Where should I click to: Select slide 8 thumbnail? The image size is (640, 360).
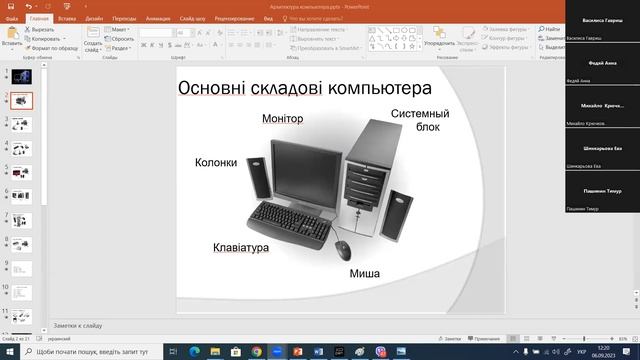[x=22, y=245]
